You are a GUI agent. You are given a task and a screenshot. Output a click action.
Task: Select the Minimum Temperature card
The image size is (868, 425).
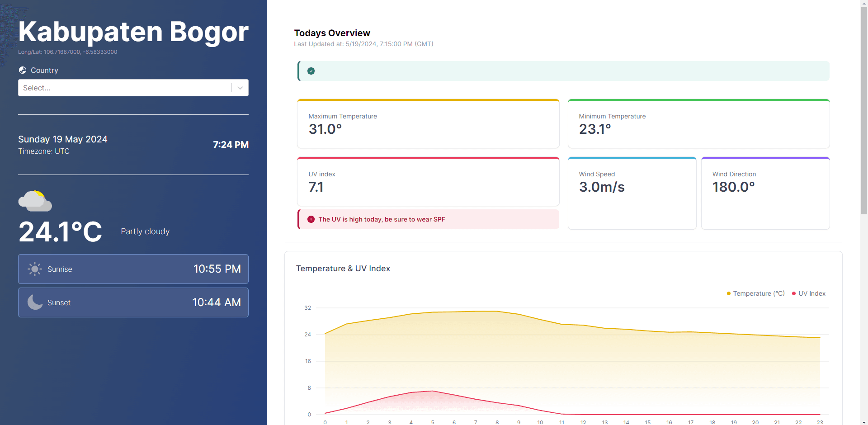pos(698,124)
